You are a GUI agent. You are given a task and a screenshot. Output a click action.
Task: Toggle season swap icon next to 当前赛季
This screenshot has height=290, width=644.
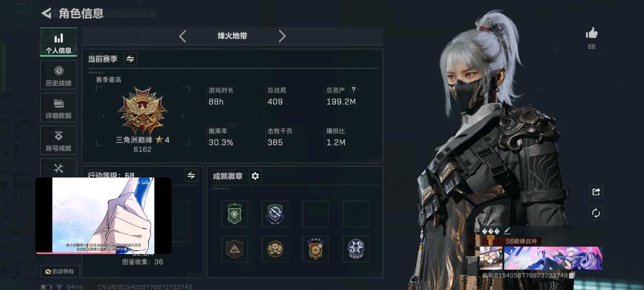click(130, 59)
